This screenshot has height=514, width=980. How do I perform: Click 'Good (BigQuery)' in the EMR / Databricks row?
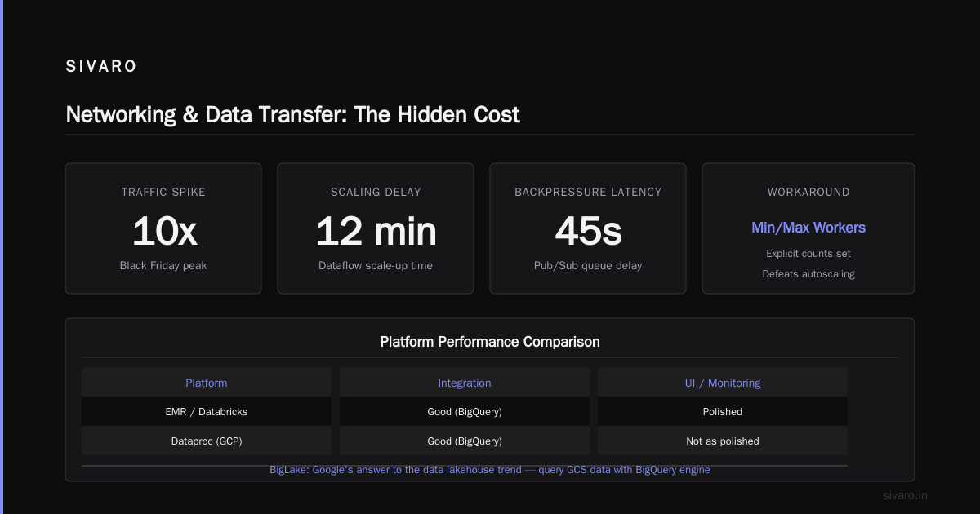465,412
